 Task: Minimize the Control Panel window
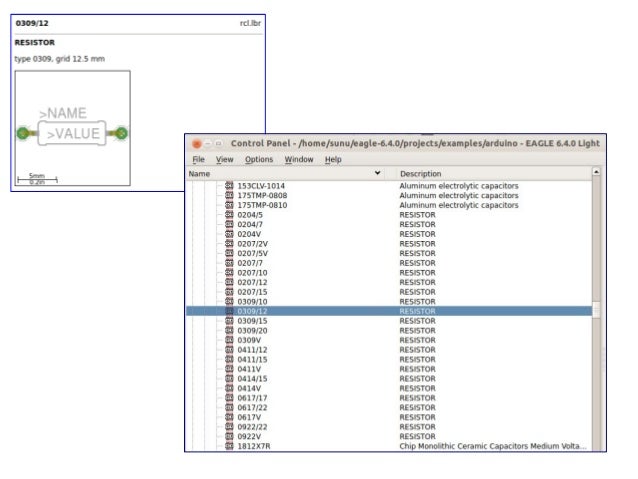tap(208, 144)
